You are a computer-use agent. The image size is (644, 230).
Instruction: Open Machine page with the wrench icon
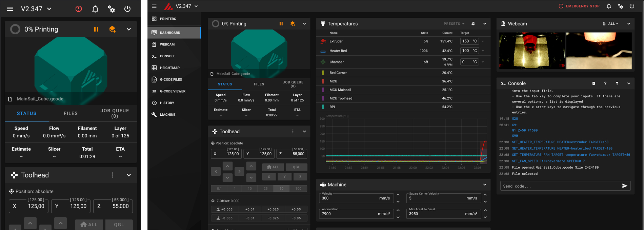click(167, 115)
